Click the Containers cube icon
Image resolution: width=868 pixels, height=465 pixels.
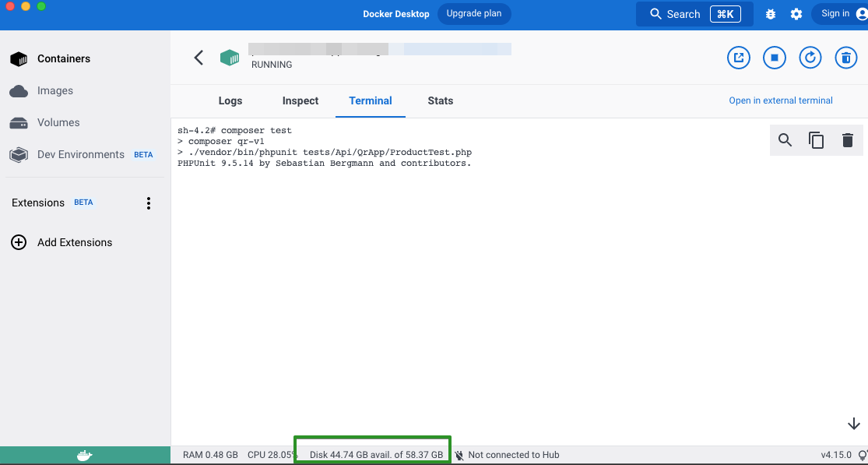pyautogui.click(x=19, y=59)
